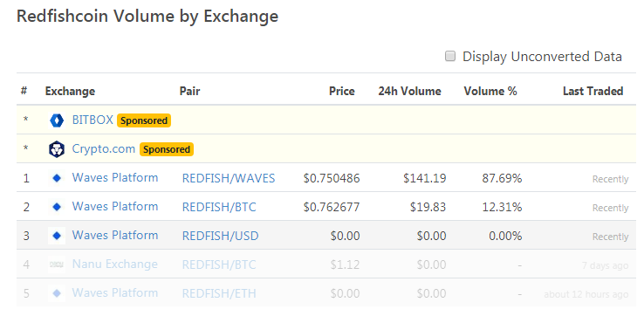Viewport: 644px width, 316px height.
Task: Open the REDFISH/WAVES pair link
Action: coord(229,178)
